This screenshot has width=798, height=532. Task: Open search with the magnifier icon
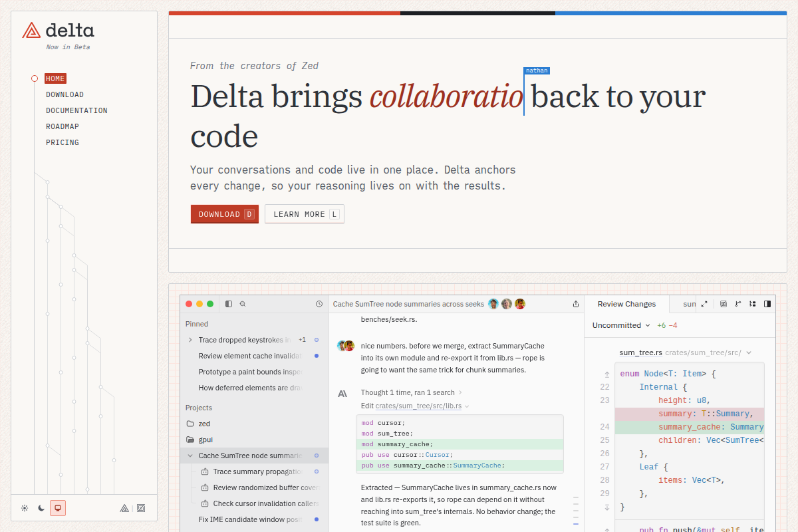pos(243,304)
